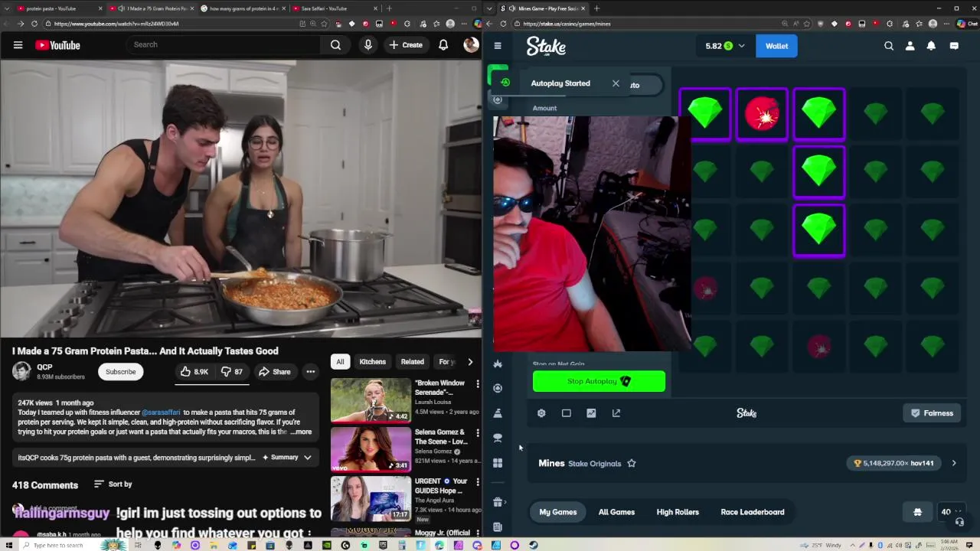980x551 pixels.
Task: Open Stake notifications bell
Action: [x=931, y=46]
